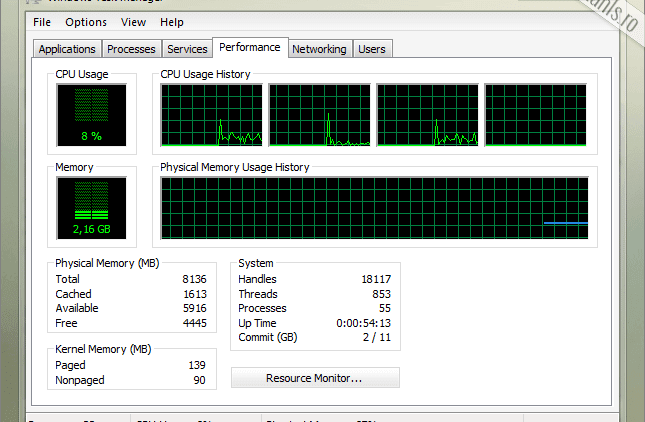This screenshot has height=422, width=645.
Task: Click the first CPU Usage History graph
Action: [212, 115]
